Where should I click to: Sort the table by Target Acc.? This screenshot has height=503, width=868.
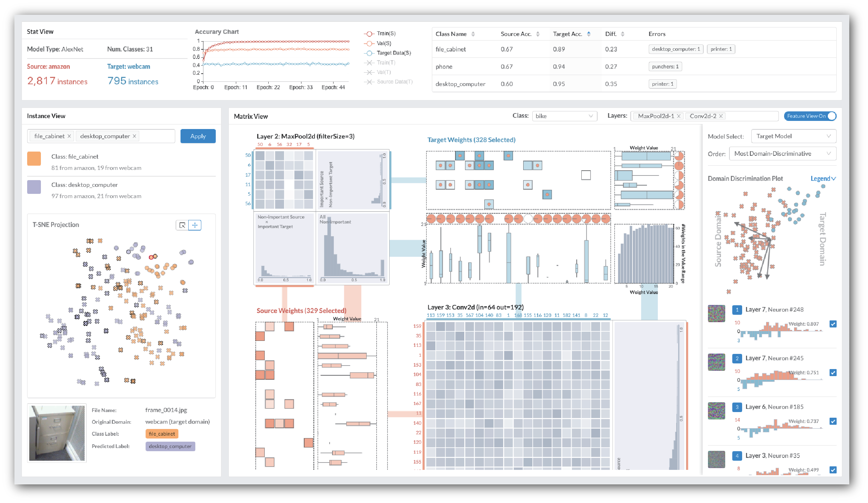coord(588,34)
